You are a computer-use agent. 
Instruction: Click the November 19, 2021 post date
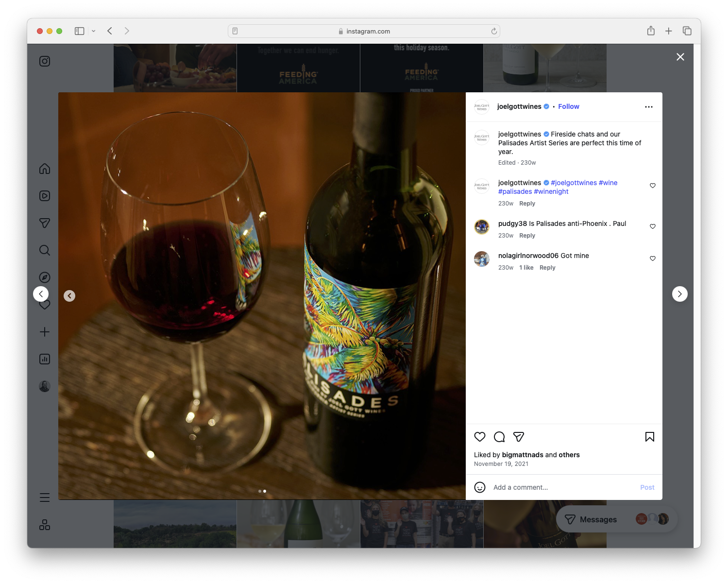pos(501,464)
